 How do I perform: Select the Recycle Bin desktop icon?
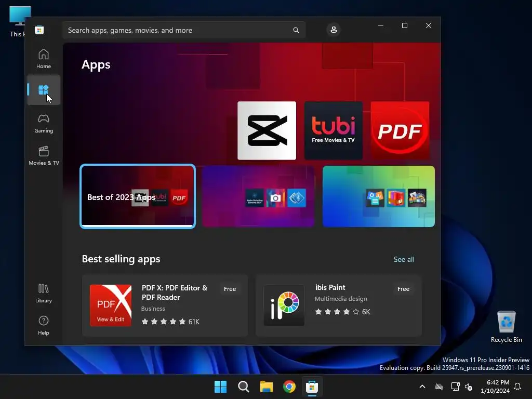coord(506,326)
